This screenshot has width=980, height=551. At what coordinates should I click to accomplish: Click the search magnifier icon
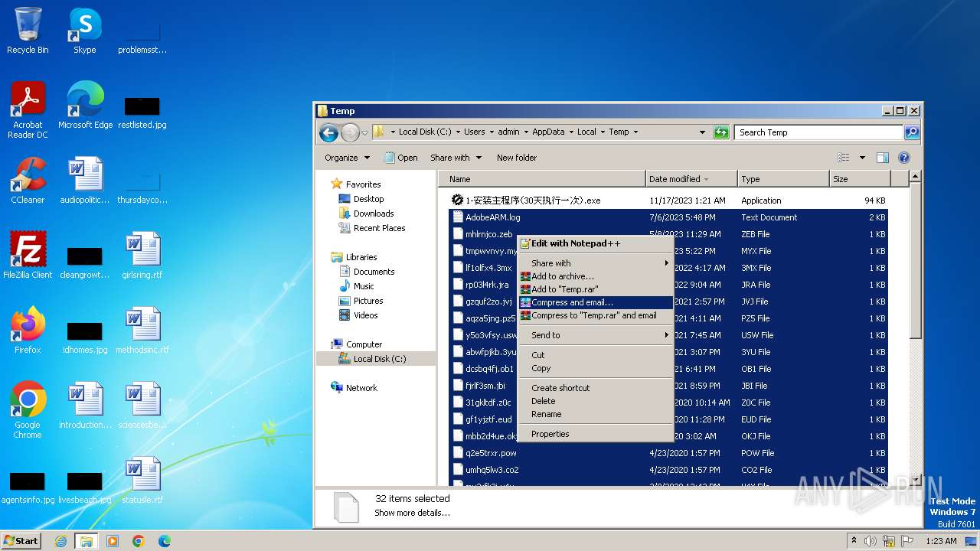click(911, 132)
